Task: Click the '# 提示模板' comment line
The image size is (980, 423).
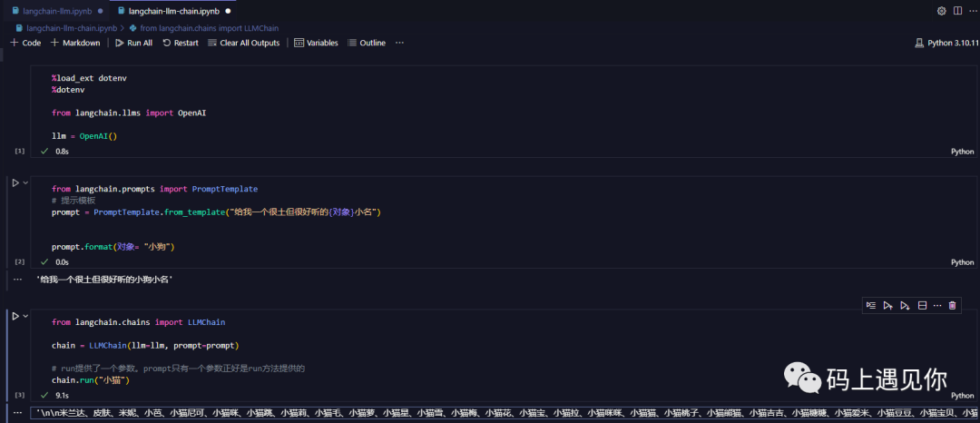Action: [x=73, y=201]
